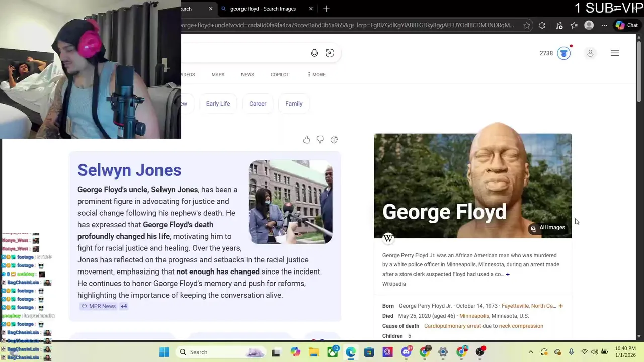Click the Bing account profile icon
The width and height of the screenshot is (644, 362).
pyautogui.click(x=590, y=53)
